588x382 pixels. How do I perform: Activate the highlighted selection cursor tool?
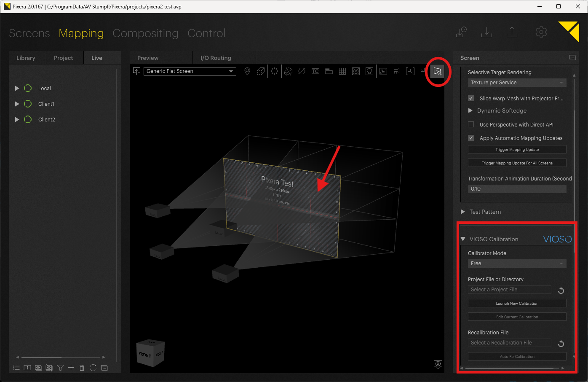coord(437,71)
